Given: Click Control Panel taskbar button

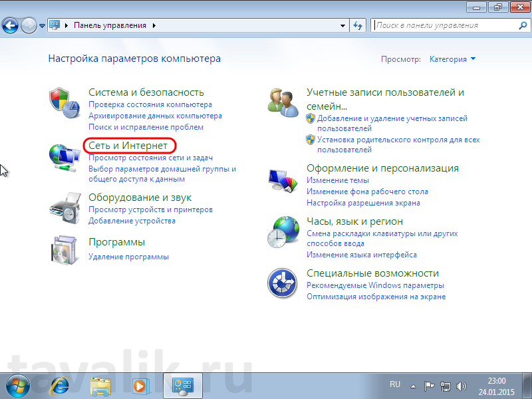Looking at the screenshot, I should 183,386.
